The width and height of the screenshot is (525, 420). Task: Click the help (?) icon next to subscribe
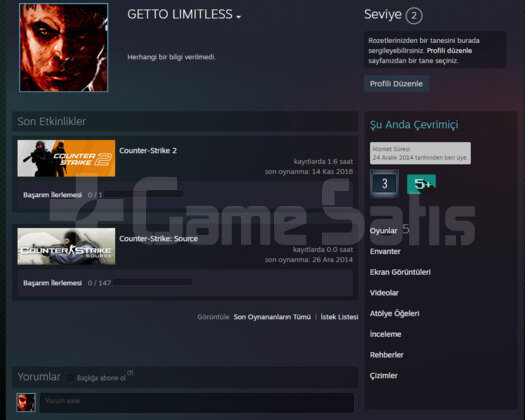[131, 372]
